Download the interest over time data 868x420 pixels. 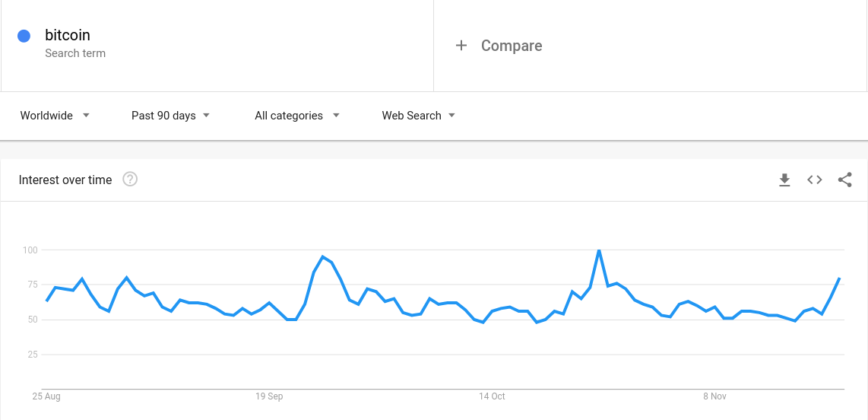[x=784, y=180]
